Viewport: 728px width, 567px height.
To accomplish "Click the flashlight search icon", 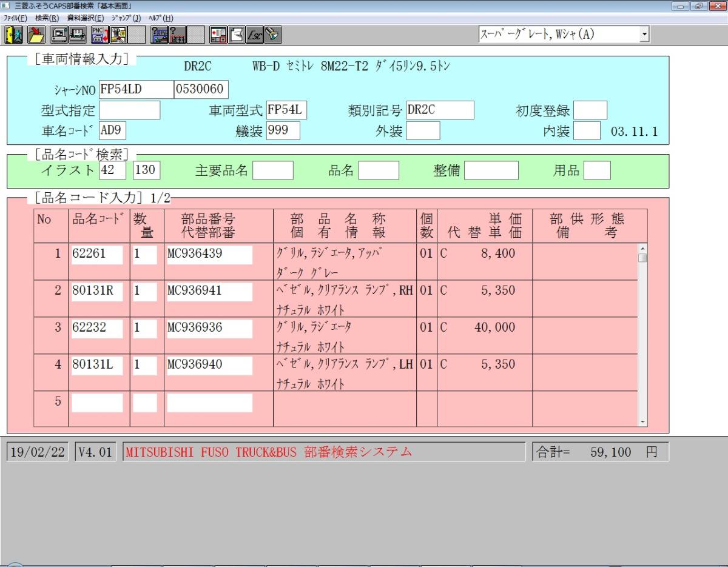I will coord(273,35).
